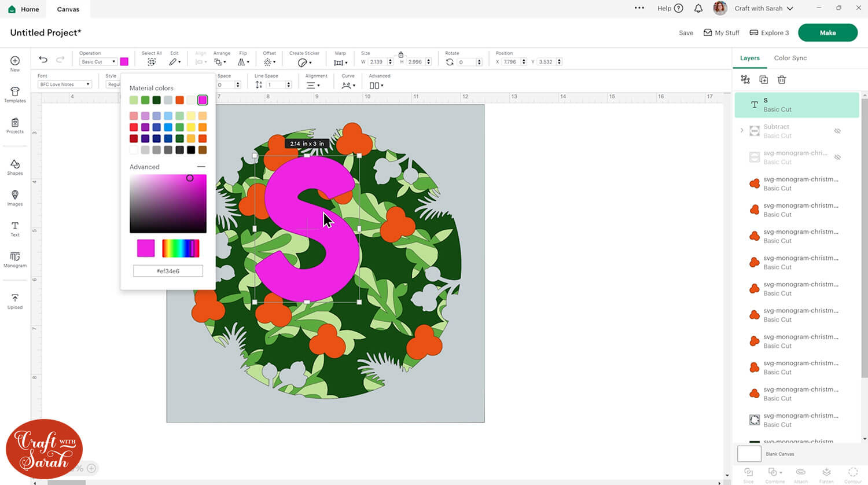
Task: Click the Upload icon in the sidebar
Action: (x=15, y=301)
